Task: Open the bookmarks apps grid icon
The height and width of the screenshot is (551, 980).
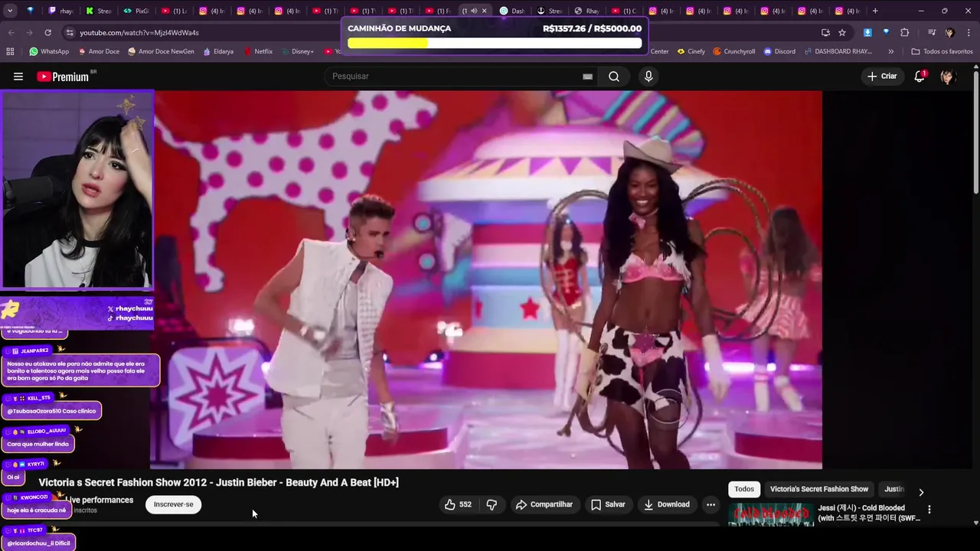Action: pos(10,51)
